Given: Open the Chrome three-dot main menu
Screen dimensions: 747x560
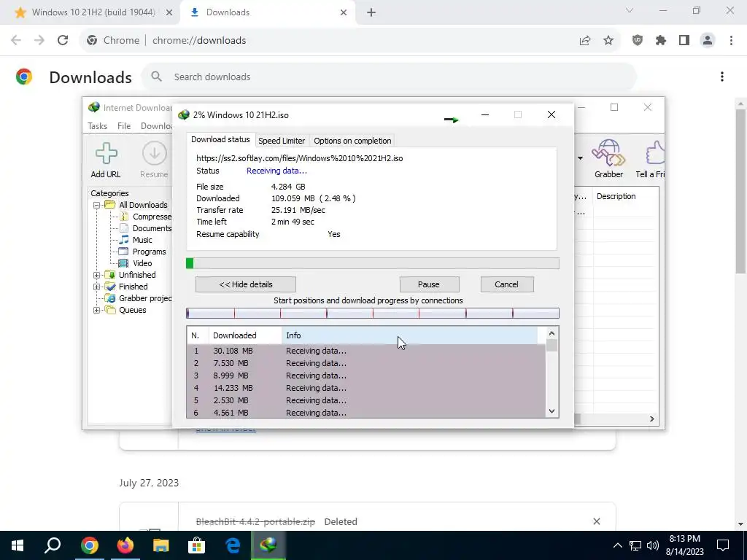Looking at the screenshot, I should pyautogui.click(x=731, y=41).
